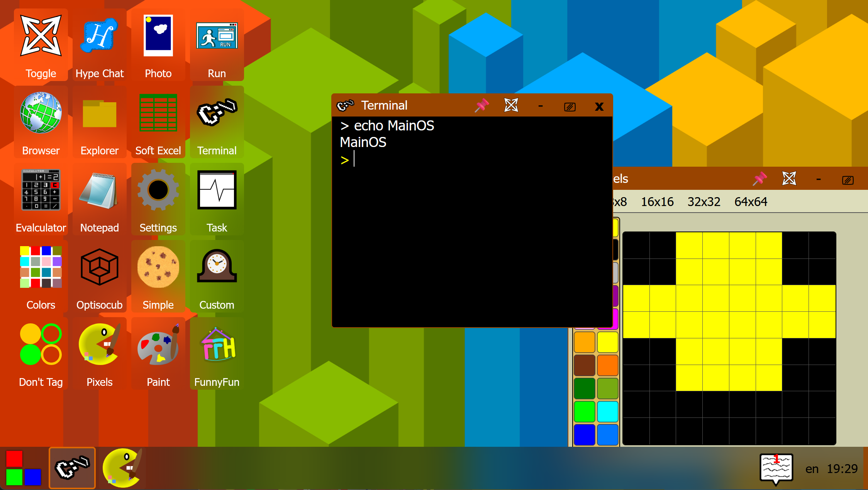This screenshot has width=868, height=490.
Task: Open the notifications note in taskbar
Action: coord(776,468)
